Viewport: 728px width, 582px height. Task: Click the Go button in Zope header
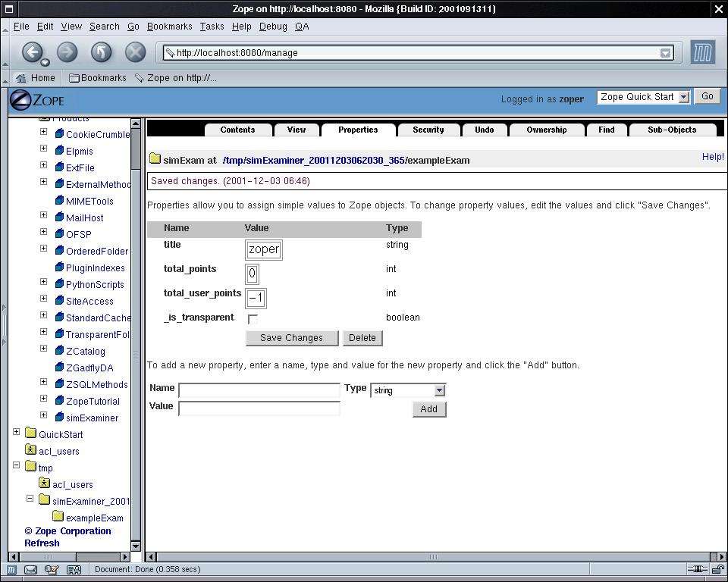click(707, 96)
